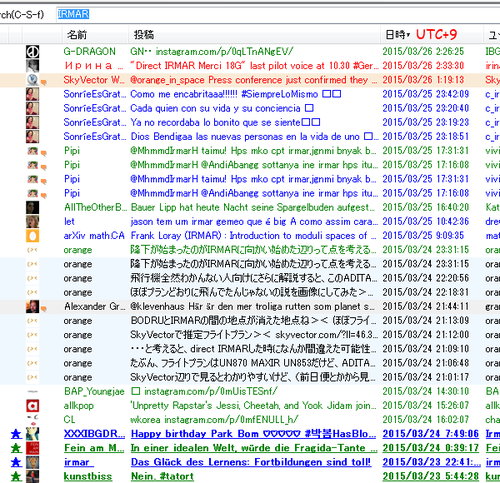Click avatar on 'Cada quien con su vida' row
The height and width of the screenshot is (483, 500).
pyautogui.click(x=32, y=108)
